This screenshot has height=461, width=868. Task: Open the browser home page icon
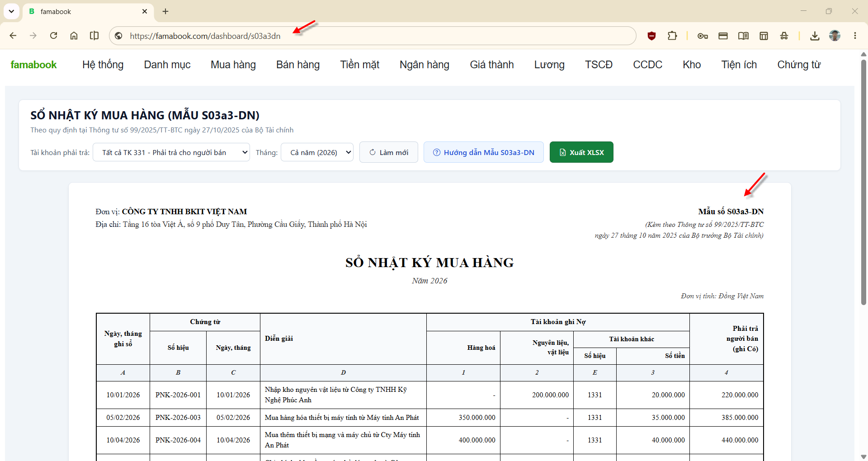pos(74,36)
